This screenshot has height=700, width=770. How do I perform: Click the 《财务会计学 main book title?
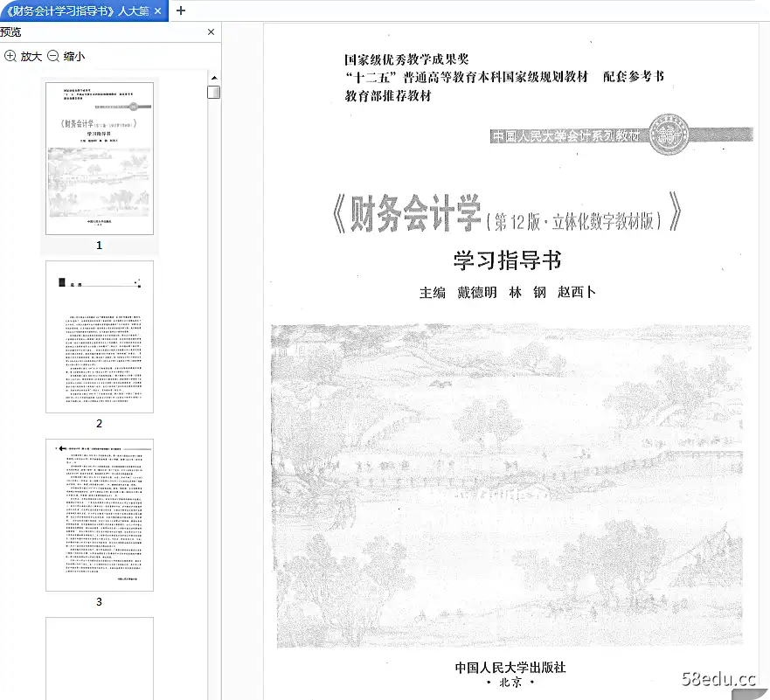point(406,213)
